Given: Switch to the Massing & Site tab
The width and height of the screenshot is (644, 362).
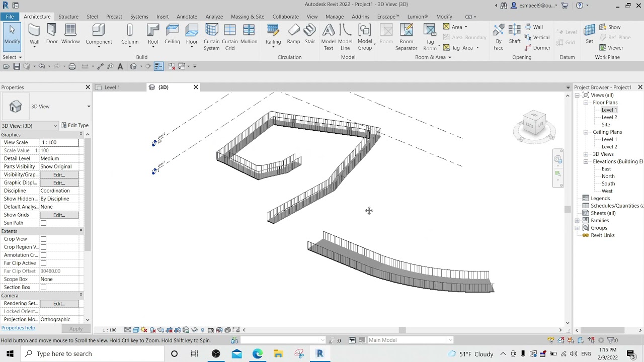Looking at the screenshot, I should click(248, 17).
